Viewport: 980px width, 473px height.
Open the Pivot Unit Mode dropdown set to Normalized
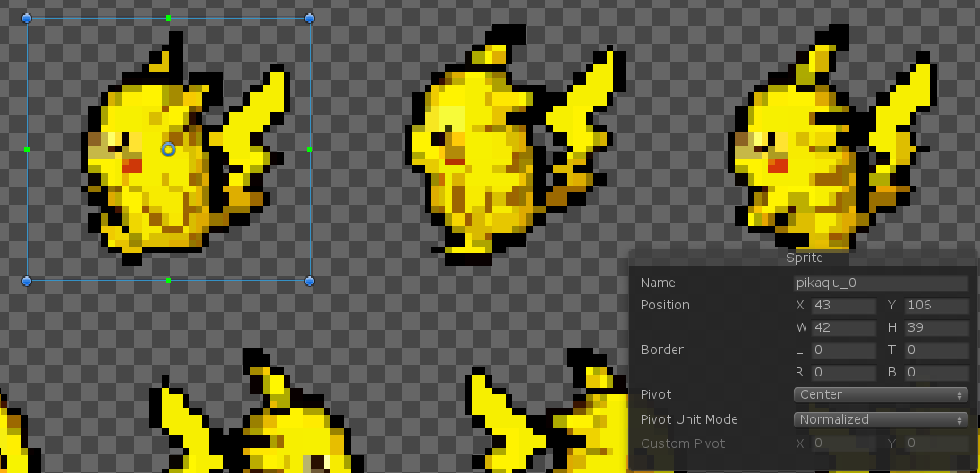(881, 419)
